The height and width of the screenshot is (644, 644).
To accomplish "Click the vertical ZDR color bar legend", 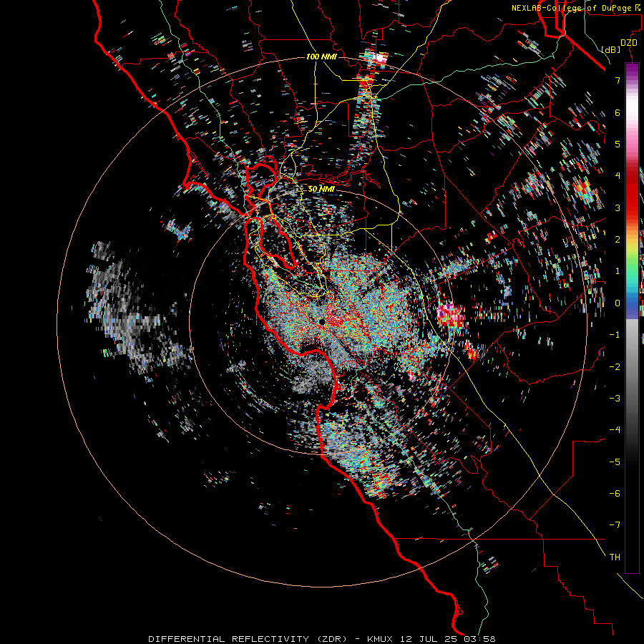I will click(x=632, y=318).
